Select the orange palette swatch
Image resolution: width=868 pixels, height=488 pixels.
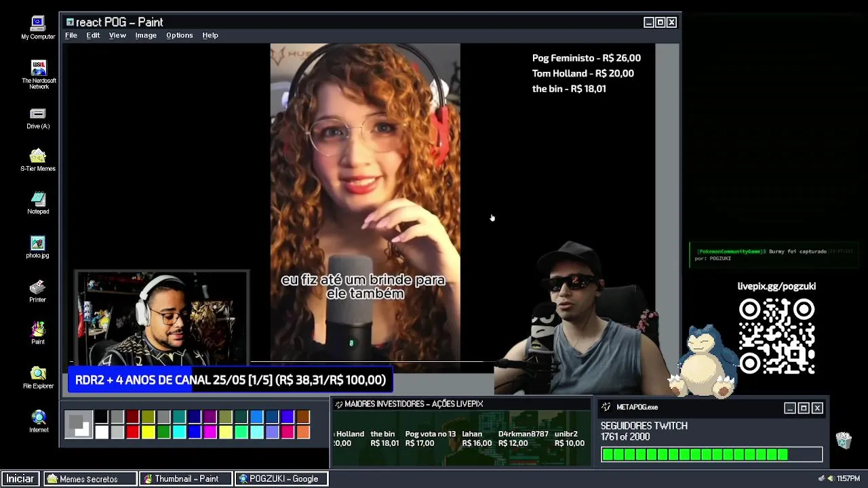(x=303, y=432)
